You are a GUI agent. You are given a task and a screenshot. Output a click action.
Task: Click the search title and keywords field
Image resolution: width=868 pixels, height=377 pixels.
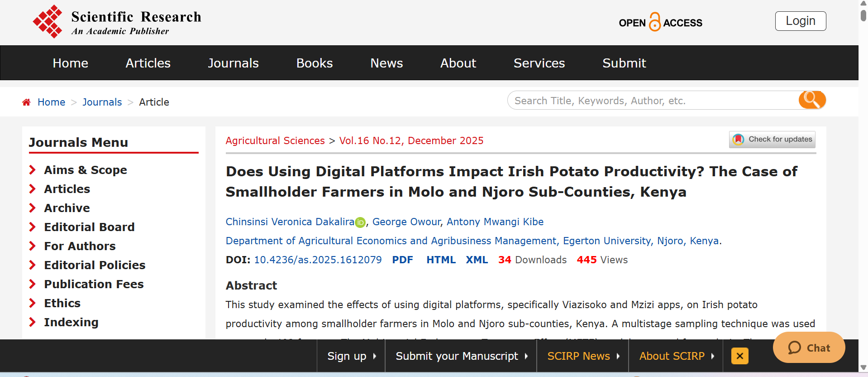652,101
